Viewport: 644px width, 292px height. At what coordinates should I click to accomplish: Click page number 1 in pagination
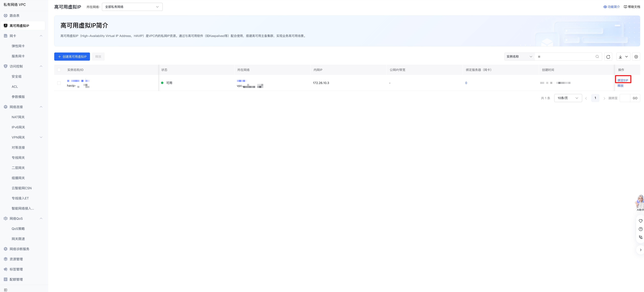(x=595, y=98)
